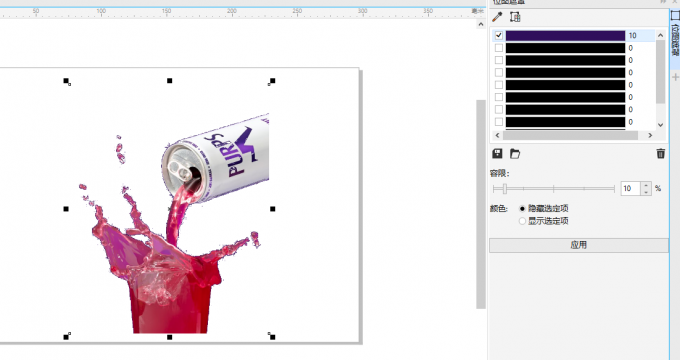The height and width of the screenshot is (360, 680).
Task: Decrease tolerance with stepper down arrow
Action: click(646, 192)
